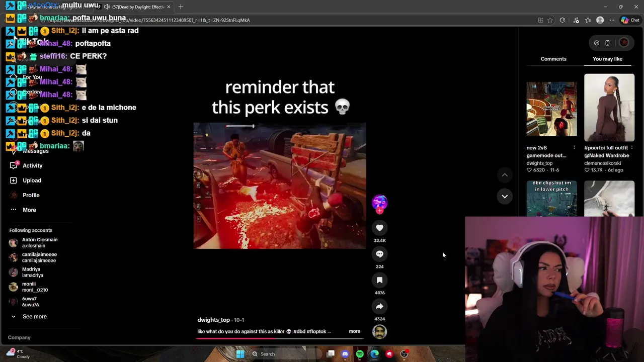Open the dwights_top creator avatar beside video
The width and height of the screenshot is (644, 362).
(x=379, y=202)
